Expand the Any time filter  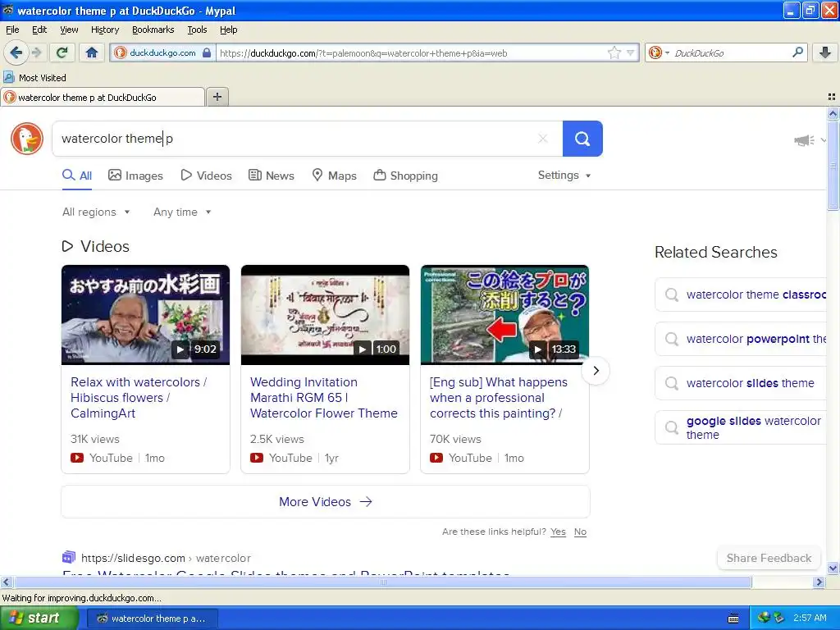point(182,212)
